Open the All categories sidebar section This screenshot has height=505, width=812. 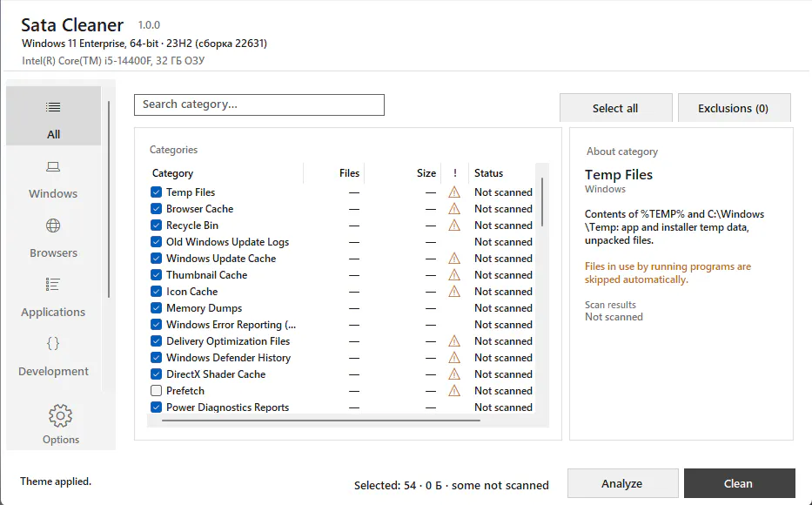53,116
